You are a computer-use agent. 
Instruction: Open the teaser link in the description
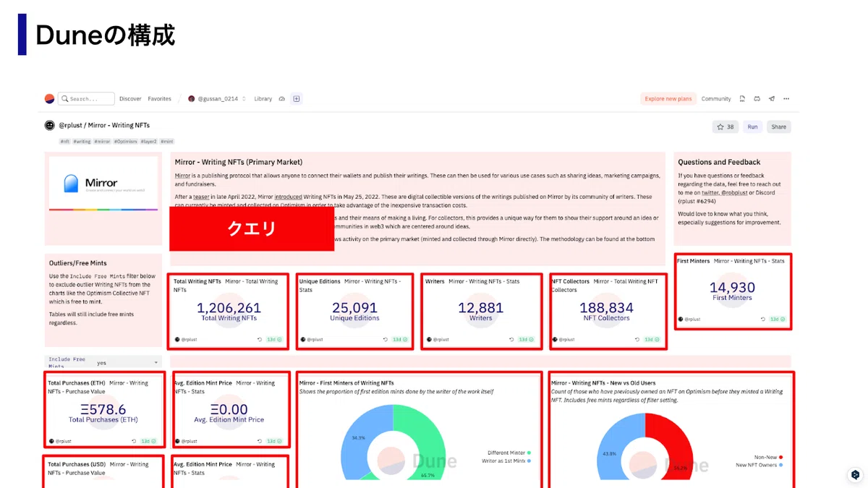pos(200,197)
